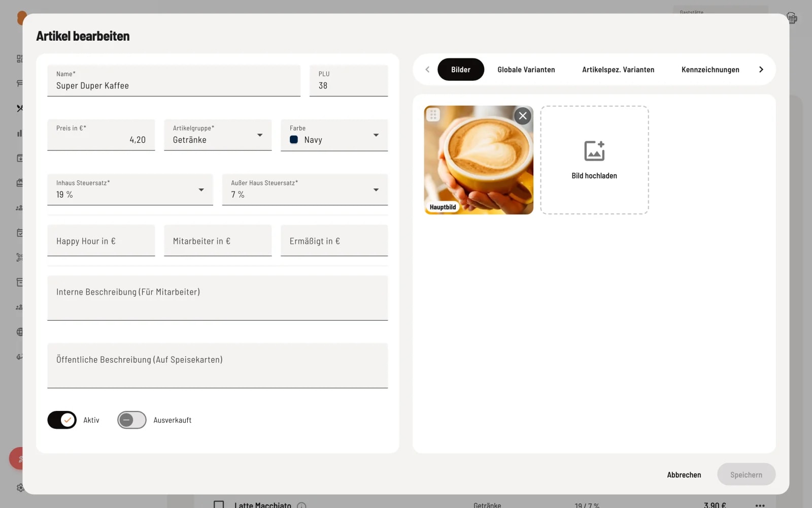
Task: Focus the Mitarbeiter in € price field
Action: [218, 241]
